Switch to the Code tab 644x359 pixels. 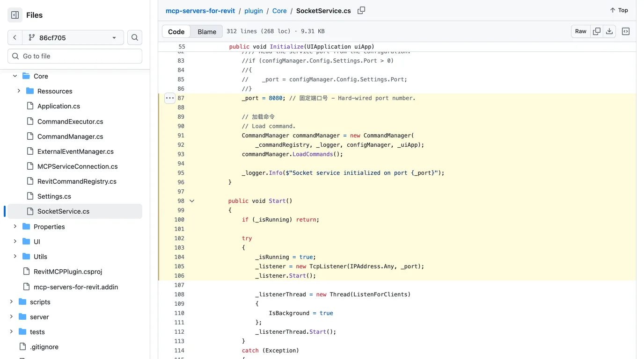coord(176,31)
